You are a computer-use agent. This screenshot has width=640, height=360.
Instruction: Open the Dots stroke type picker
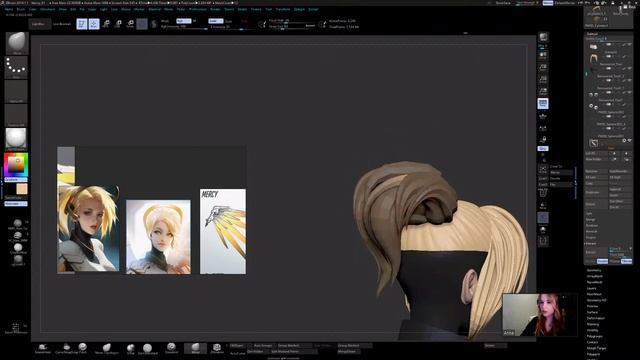tap(16, 67)
